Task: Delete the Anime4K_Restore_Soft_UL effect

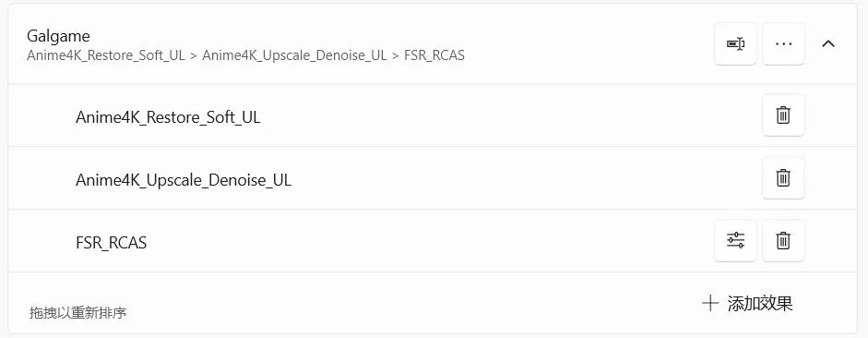Action: coord(783,115)
